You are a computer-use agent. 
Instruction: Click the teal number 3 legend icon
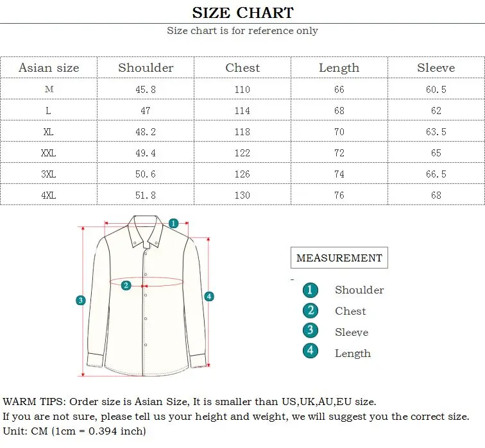[x=311, y=330]
